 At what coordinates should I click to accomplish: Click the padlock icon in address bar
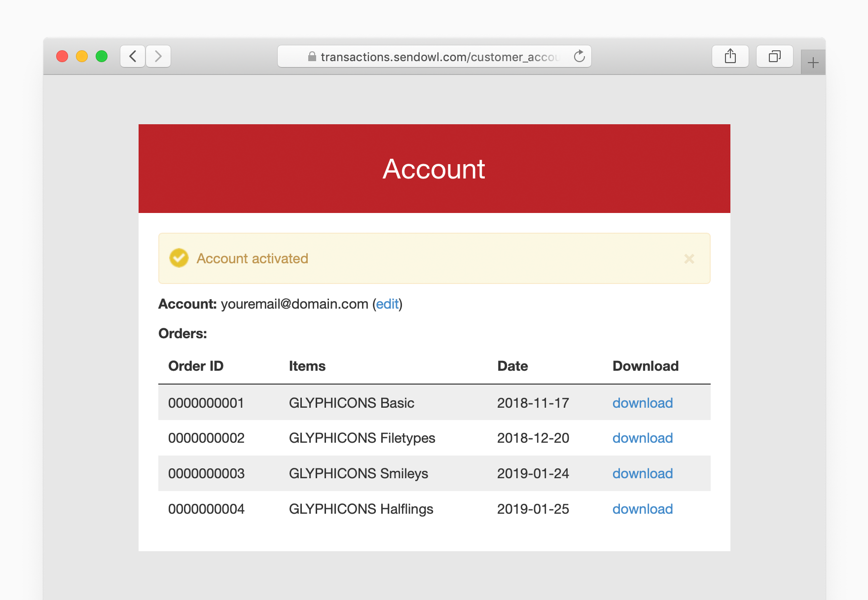tap(312, 56)
